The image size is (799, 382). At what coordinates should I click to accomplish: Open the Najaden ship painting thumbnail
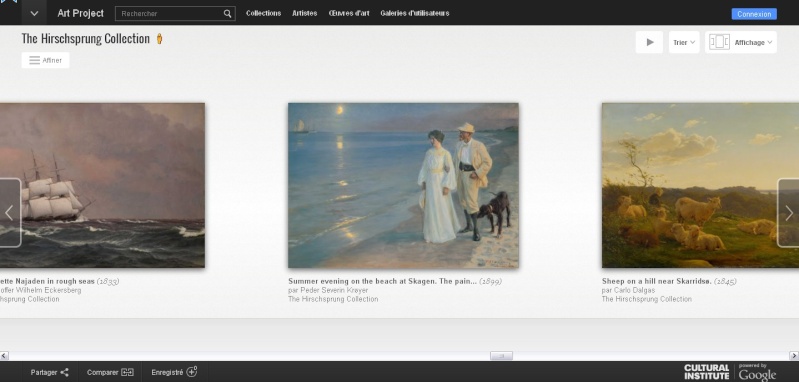[x=102, y=185]
